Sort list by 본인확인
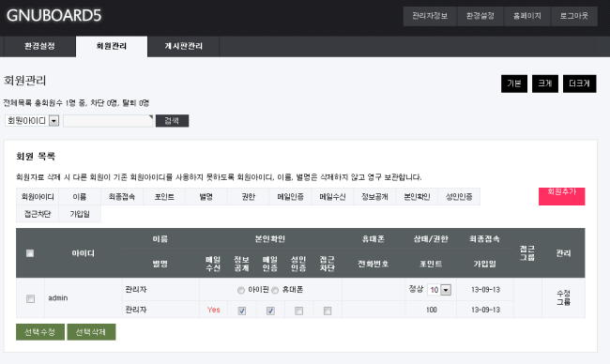 point(417,197)
